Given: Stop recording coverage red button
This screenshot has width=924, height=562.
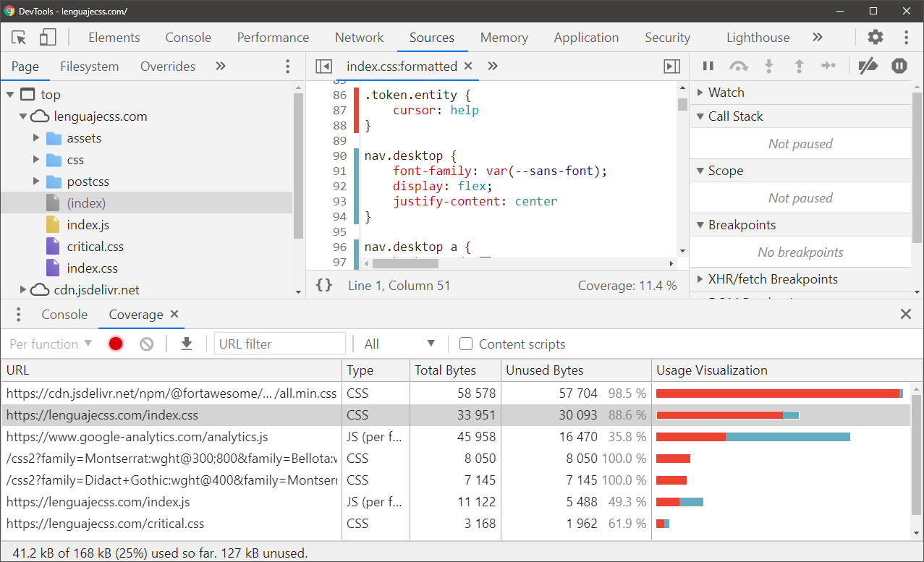Looking at the screenshot, I should [116, 344].
